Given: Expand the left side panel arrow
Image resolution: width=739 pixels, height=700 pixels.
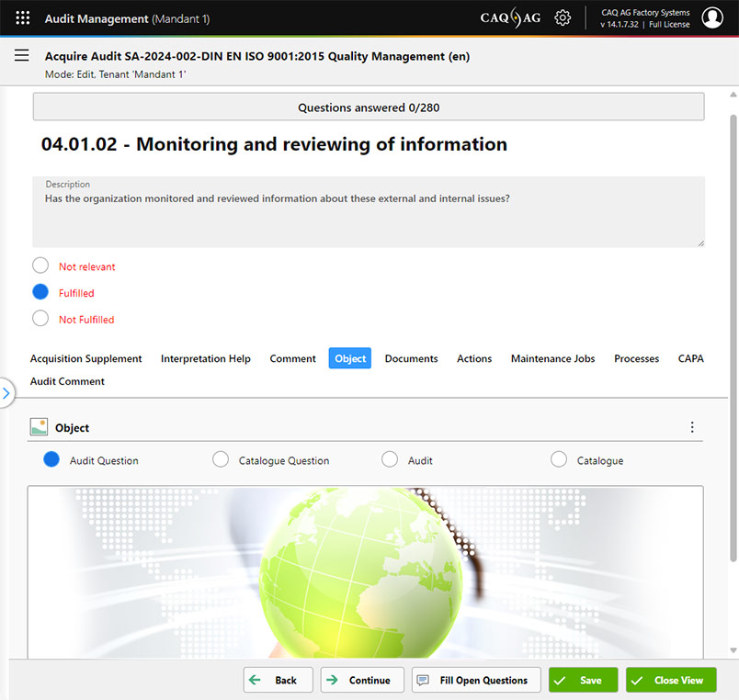Looking at the screenshot, I should (6, 394).
